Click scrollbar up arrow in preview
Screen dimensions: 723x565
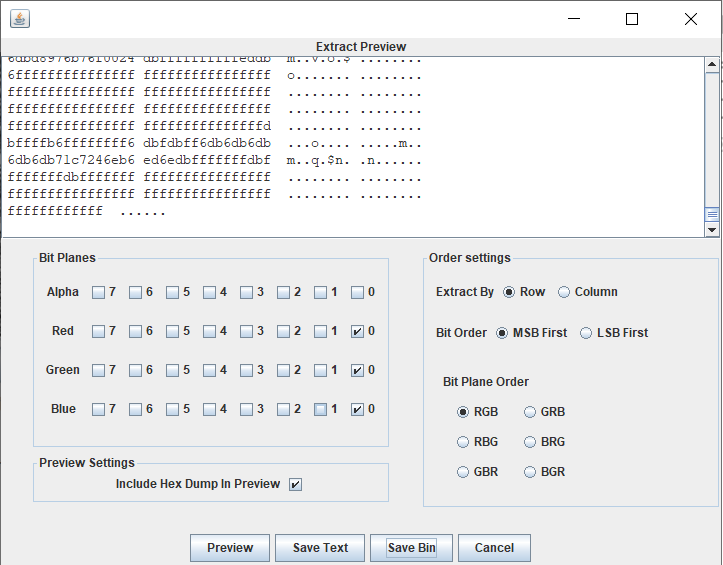point(712,65)
